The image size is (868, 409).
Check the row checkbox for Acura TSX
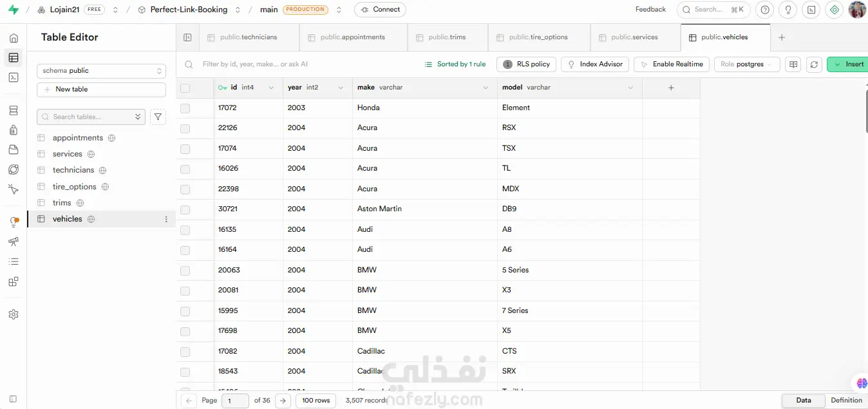[185, 149]
